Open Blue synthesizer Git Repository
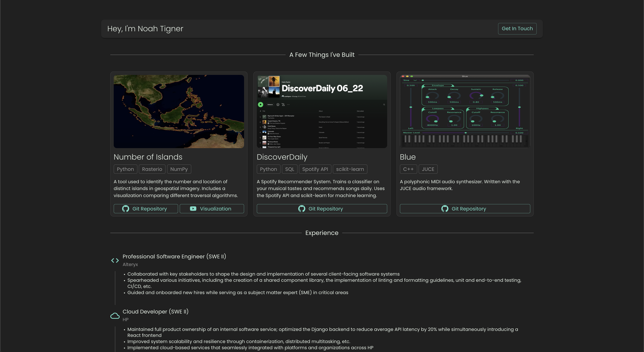The image size is (644, 352). point(465,209)
